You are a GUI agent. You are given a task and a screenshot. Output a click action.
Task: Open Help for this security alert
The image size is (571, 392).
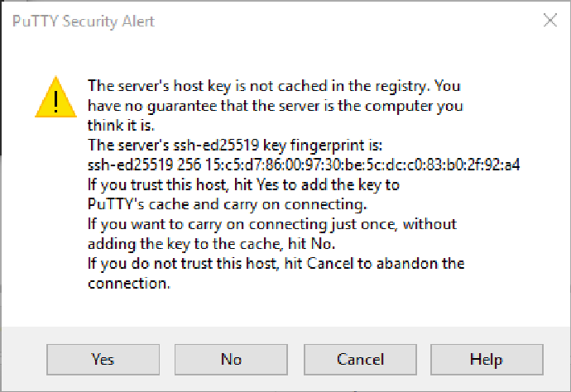485,359
